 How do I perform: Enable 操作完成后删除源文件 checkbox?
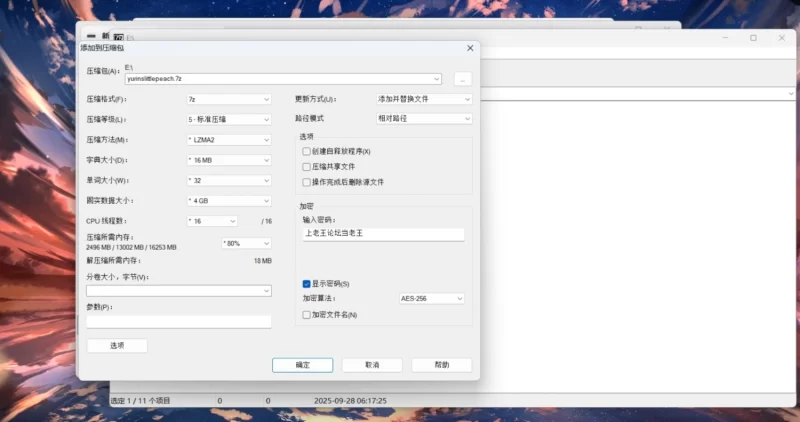pos(307,182)
